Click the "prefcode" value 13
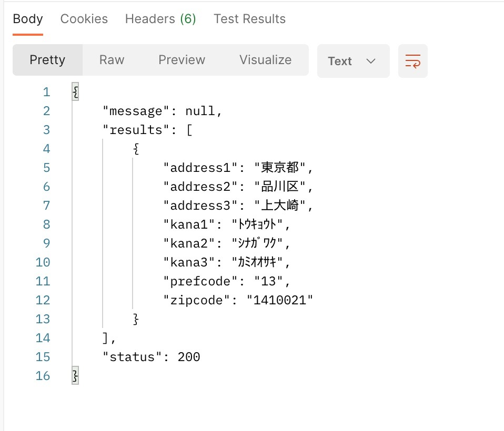Image resolution: width=504 pixels, height=431 pixels. point(268,281)
